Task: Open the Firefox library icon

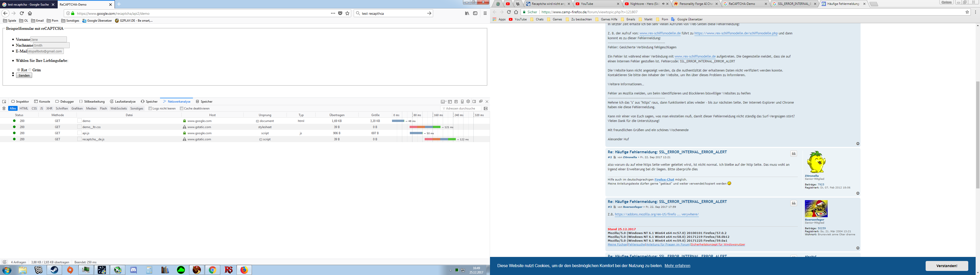Action: (x=467, y=13)
